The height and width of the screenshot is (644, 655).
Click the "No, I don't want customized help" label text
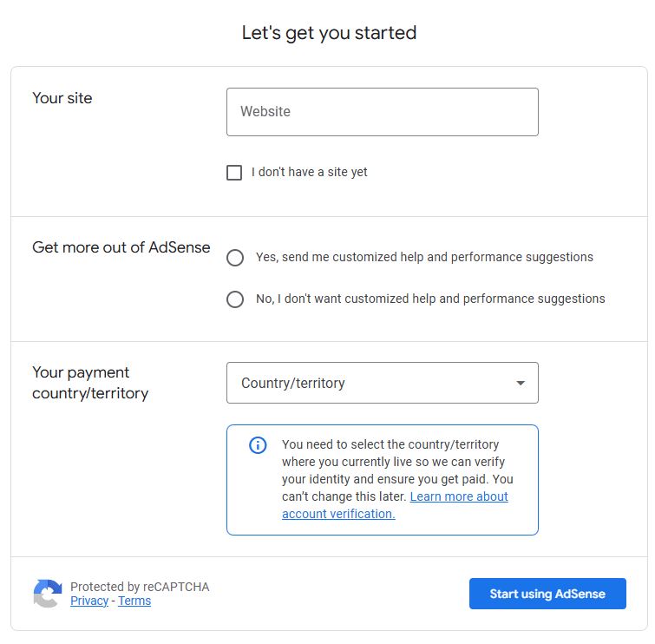pyautogui.click(x=430, y=299)
